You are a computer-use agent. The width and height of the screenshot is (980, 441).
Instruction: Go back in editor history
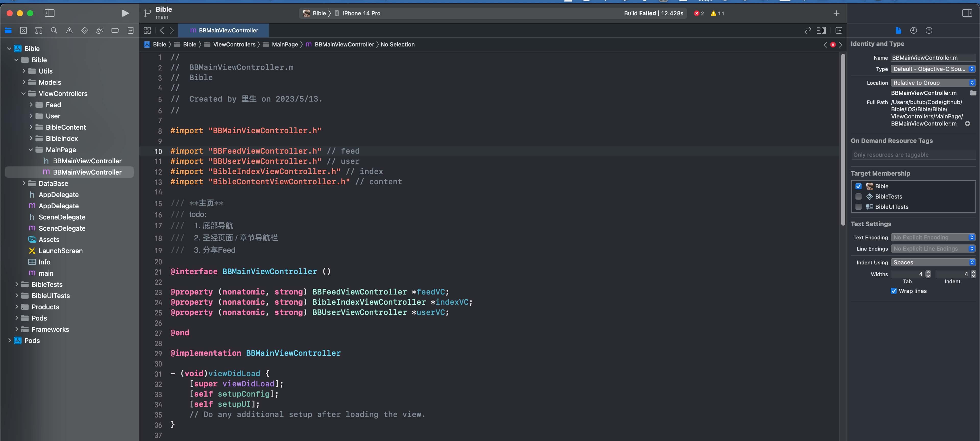point(162,30)
